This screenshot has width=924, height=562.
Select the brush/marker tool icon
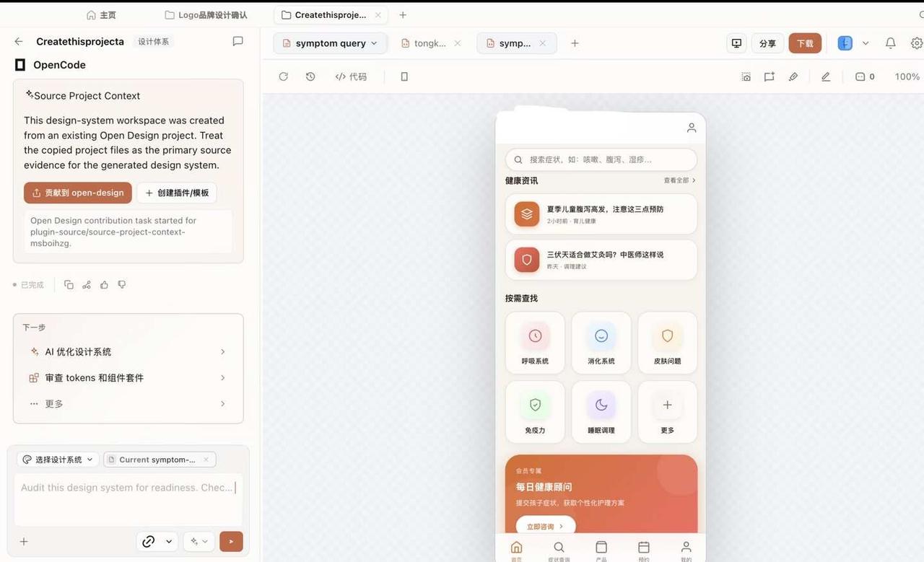click(x=793, y=76)
